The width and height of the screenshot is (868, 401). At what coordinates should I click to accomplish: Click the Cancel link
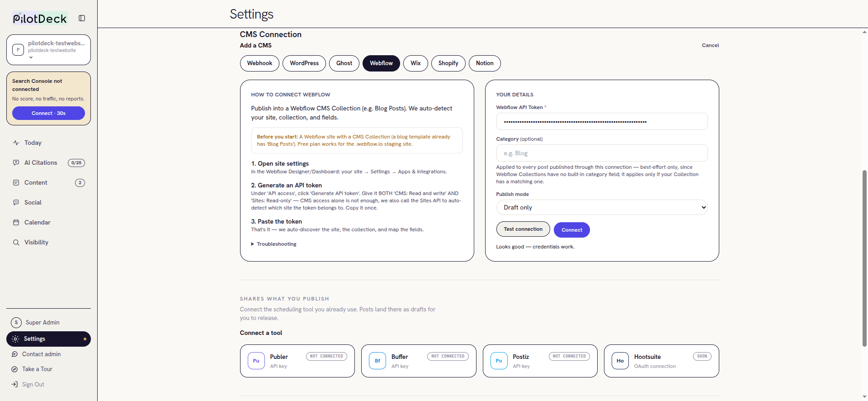[x=710, y=45]
